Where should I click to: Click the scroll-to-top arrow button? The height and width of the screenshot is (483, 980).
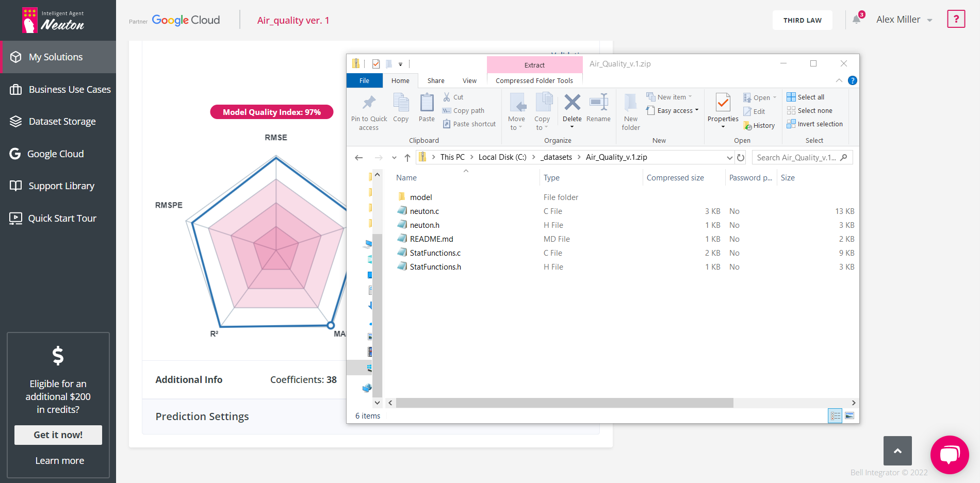pyautogui.click(x=897, y=451)
